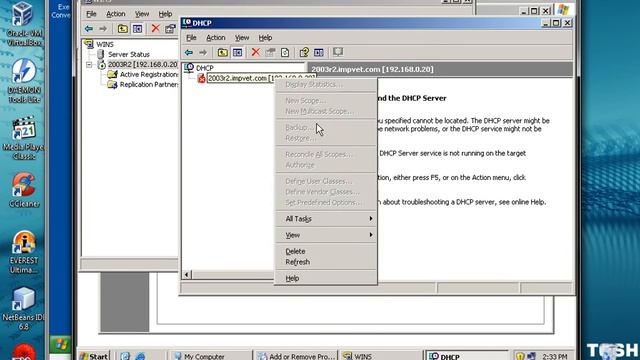Open the View menu in WINS window
640x360 pixels.
tap(142, 14)
